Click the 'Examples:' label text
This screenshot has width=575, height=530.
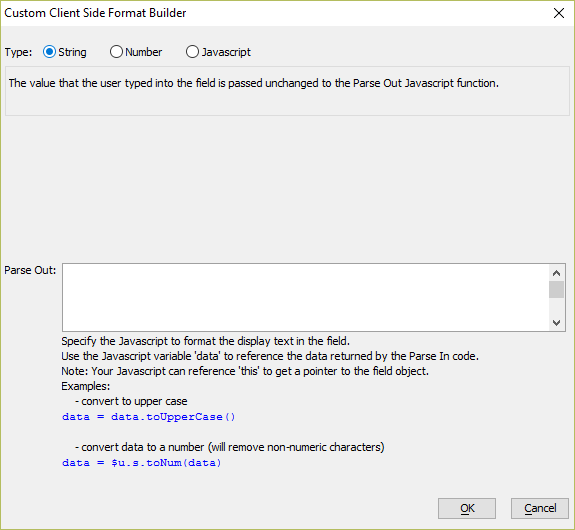coord(85,386)
